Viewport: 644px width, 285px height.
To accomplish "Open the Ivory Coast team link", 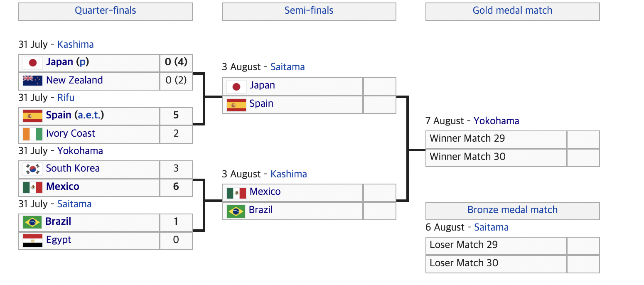I will (x=71, y=133).
